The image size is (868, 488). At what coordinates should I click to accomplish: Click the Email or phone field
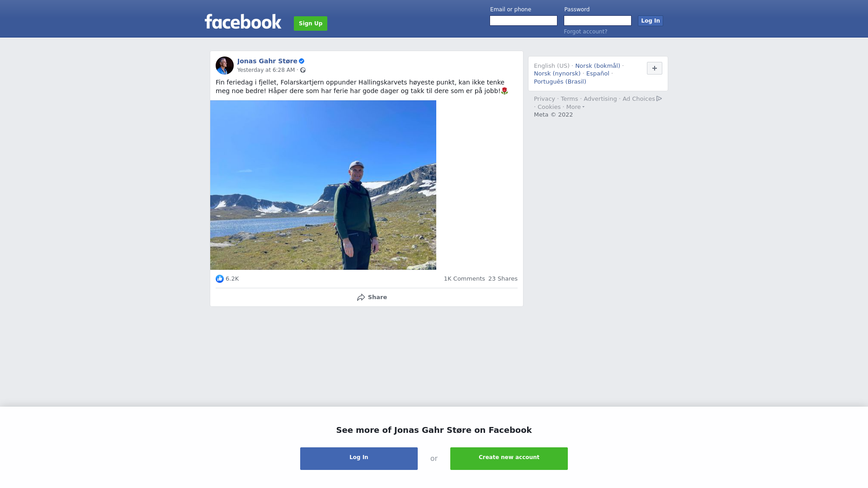click(524, 21)
